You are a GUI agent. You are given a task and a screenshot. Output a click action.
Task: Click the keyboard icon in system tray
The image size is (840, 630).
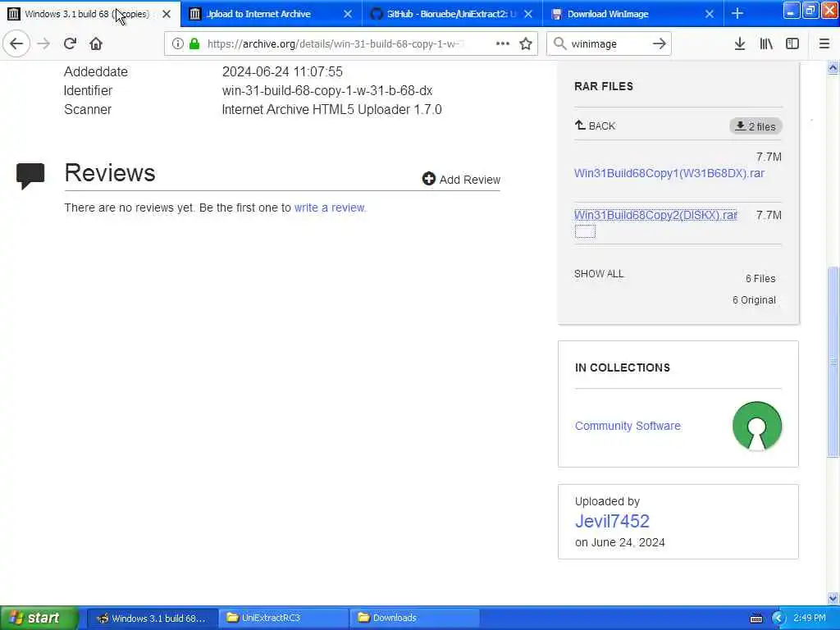pyautogui.click(x=756, y=619)
